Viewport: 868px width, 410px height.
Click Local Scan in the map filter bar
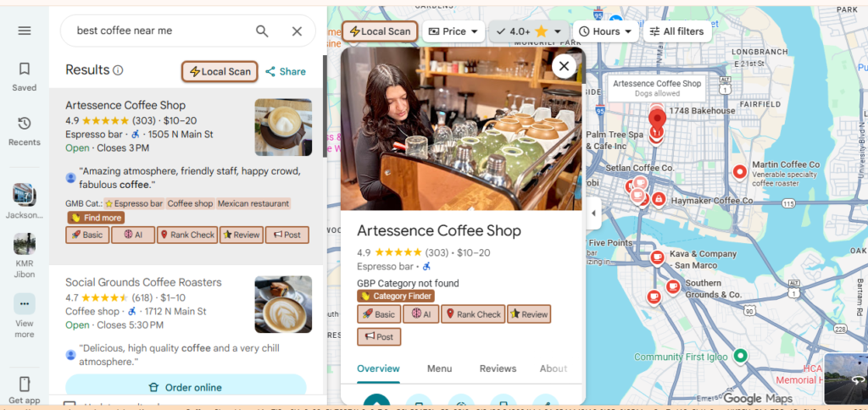pyautogui.click(x=380, y=31)
